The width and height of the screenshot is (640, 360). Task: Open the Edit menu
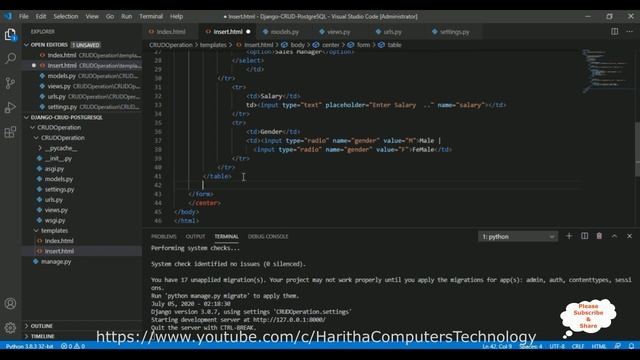[x=41, y=16]
